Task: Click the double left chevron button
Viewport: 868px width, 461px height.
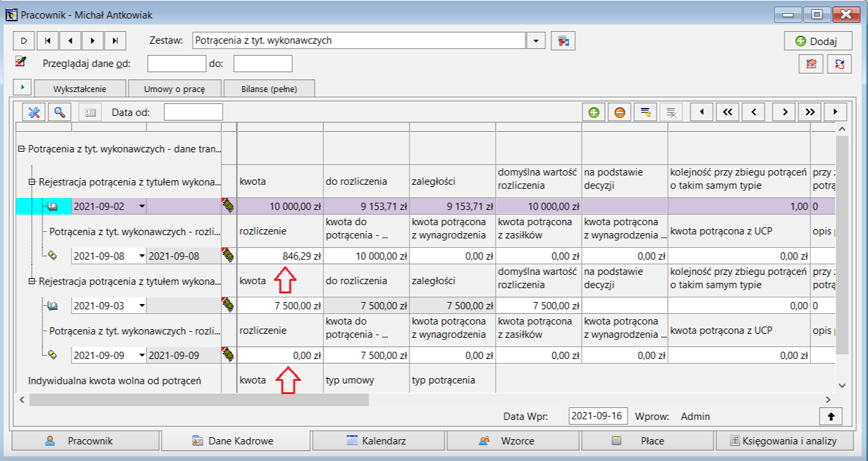Action: tap(728, 112)
